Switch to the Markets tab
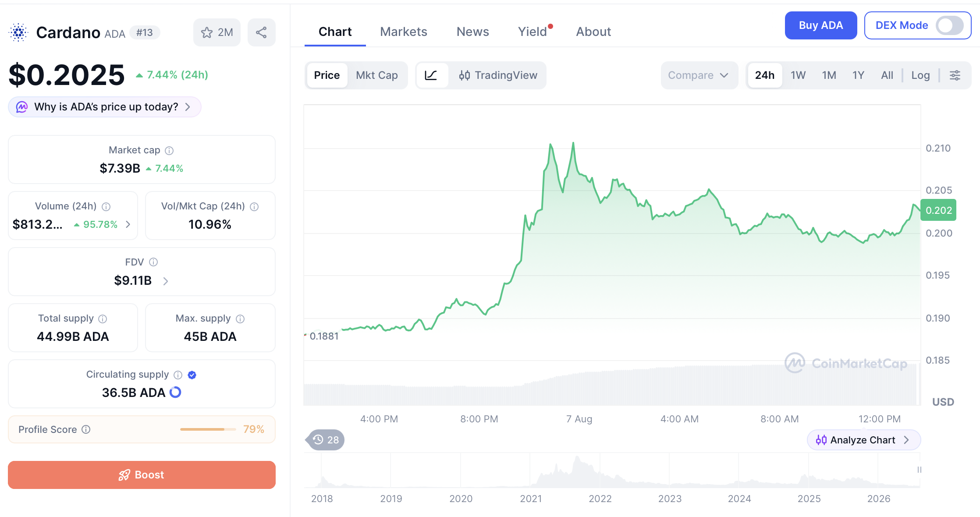Image resolution: width=980 pixels, height=517 pixels. coord(404,32)
